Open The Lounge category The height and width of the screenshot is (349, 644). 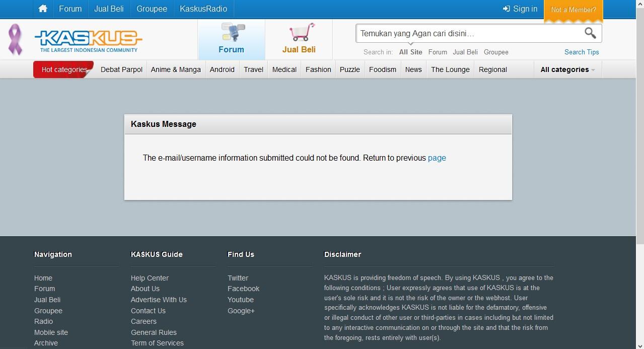click(x=450, y=69)
